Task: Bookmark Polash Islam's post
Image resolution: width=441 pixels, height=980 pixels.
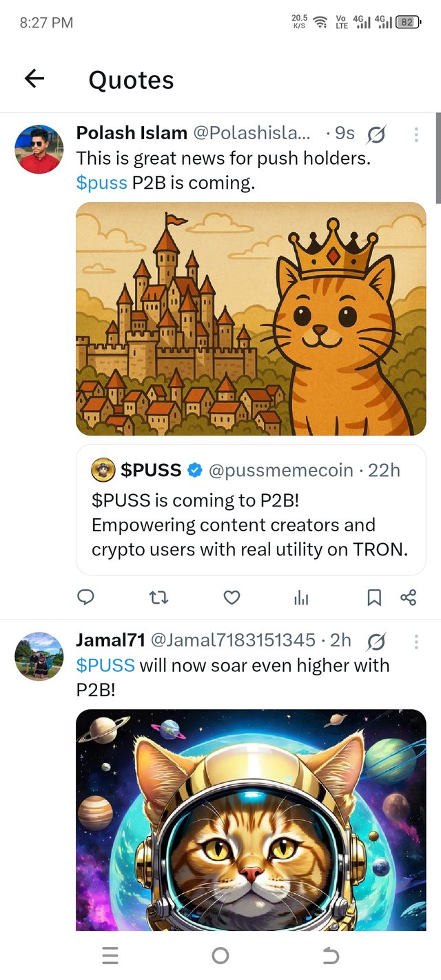Action: coord(374,598)
